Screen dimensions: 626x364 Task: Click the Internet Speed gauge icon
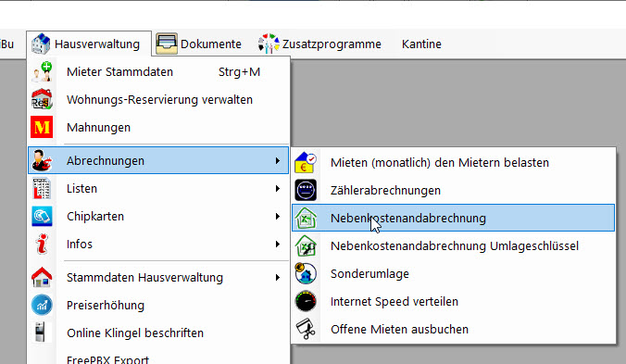(306, 301)
